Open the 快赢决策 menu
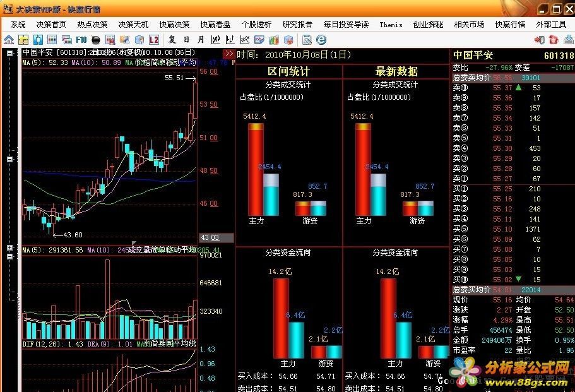 tap(175, 25)
